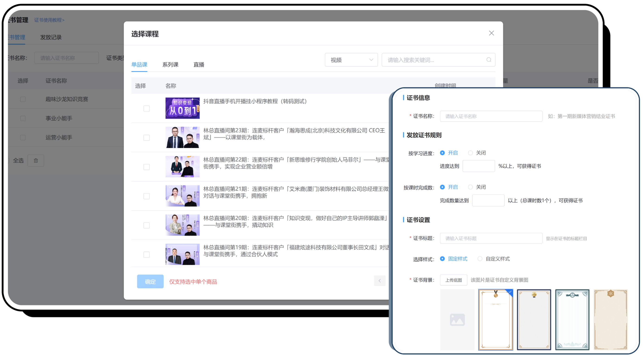Click the search magnifier icon

[489, 60]
